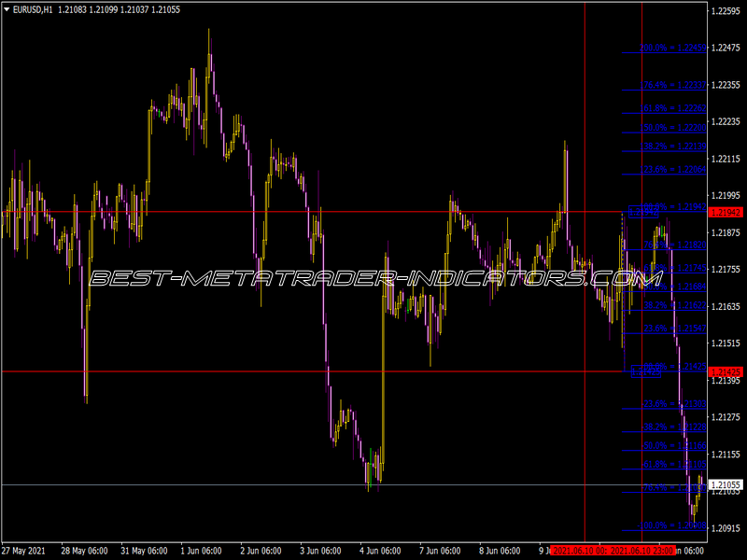Click the 31 May 06:00 time axis label
Image resolution: width=747 pixels, height=560 pixels.
tap(144, 551)
